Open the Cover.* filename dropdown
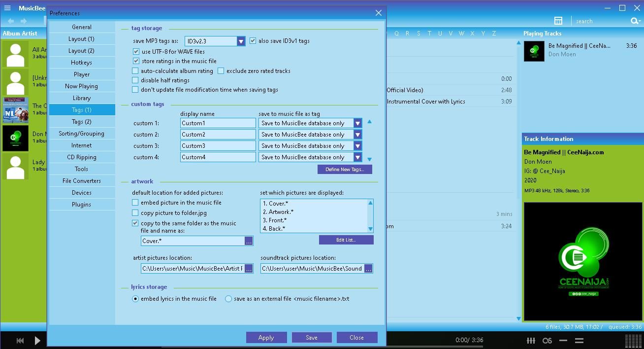644x349 pixels. pos(249,241)
